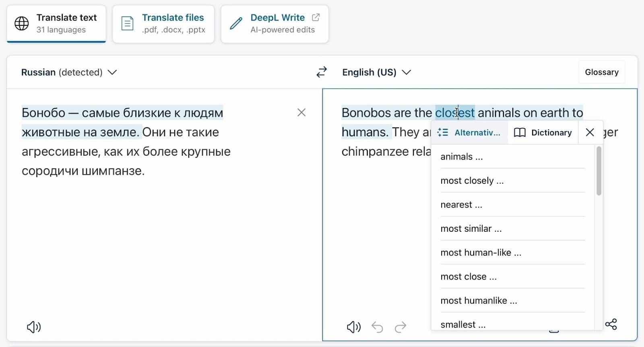The image size is (644, 347).
Task: Pick the "most similar ..." alternative
Action: [471, 229]
